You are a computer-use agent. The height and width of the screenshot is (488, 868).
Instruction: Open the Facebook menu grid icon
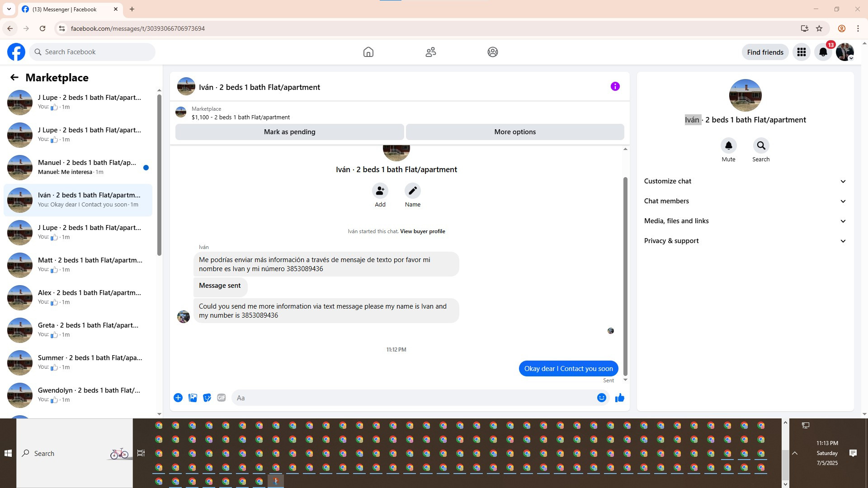coord(801,52)
